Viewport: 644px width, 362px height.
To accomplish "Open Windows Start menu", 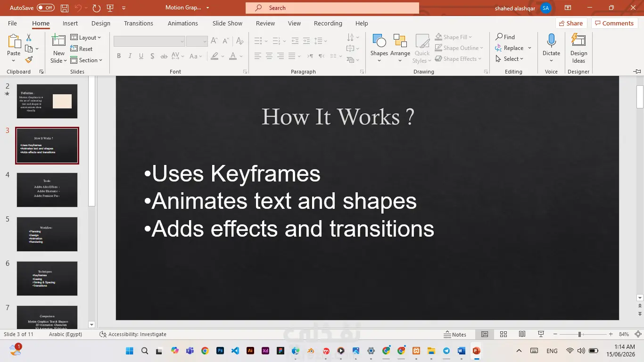I will click(129, 351).
